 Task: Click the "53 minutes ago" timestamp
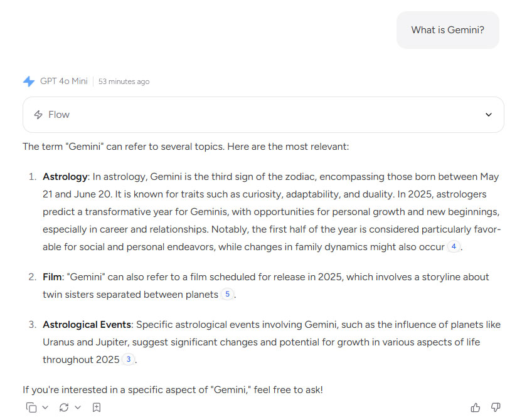124,81
